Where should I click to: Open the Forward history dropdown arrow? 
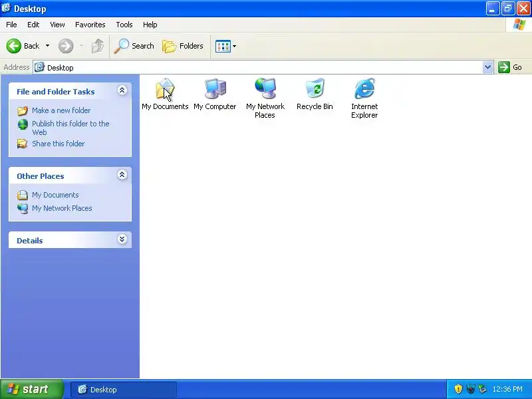coord(81,46)
